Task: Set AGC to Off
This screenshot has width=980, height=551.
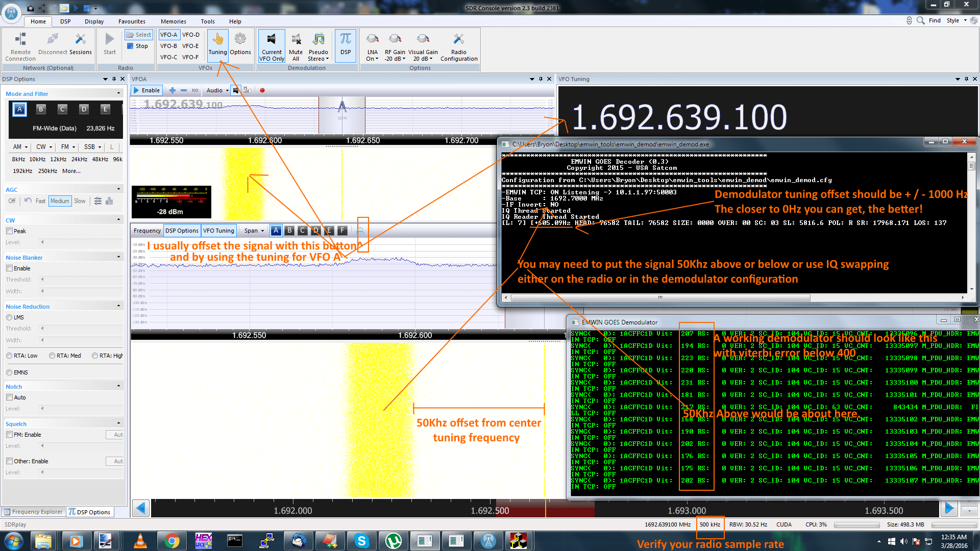Action: 12,201
